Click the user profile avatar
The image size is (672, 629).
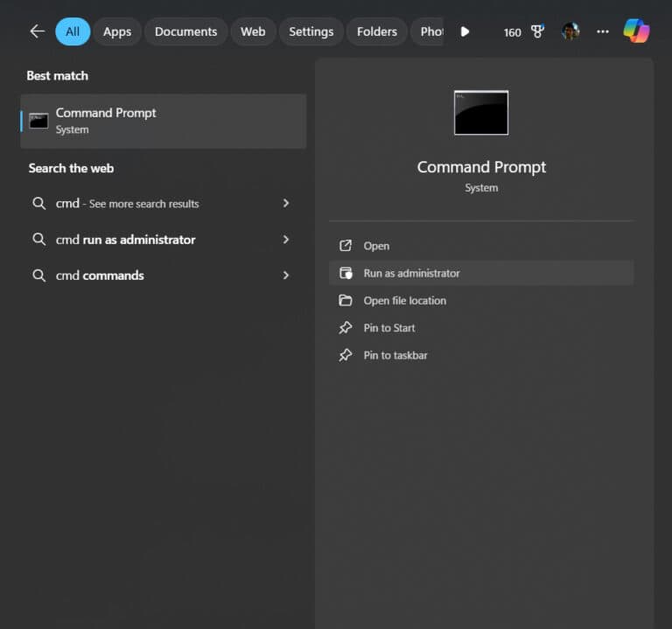[570, 31]
